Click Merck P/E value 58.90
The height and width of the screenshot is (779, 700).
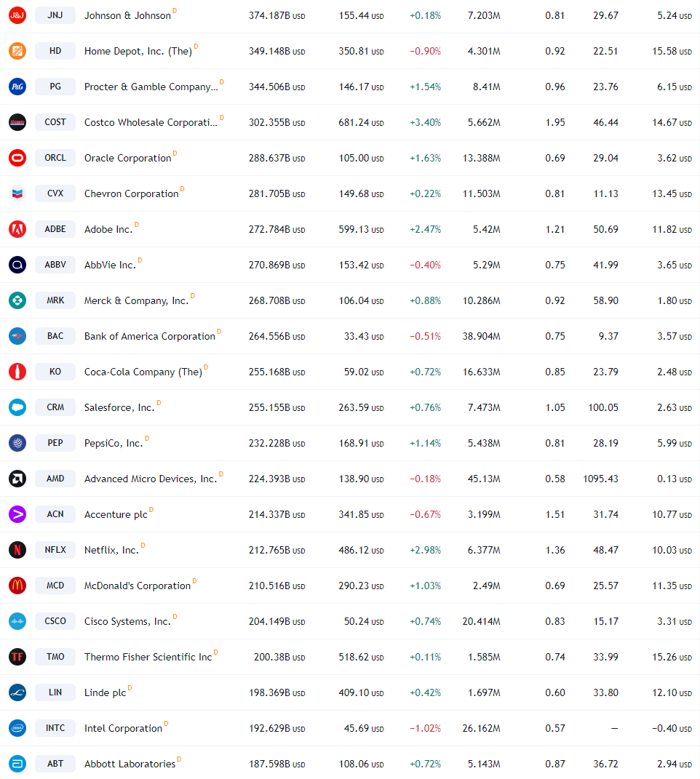pyautogui.click(x=605, y=300)
